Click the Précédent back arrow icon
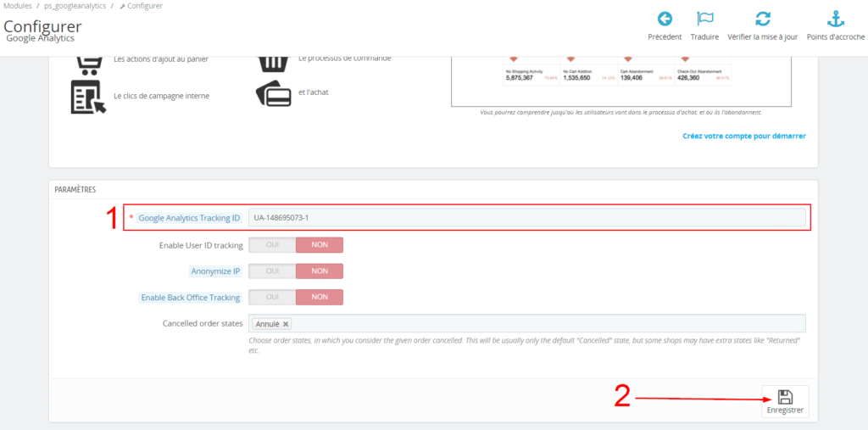 click(665, 20)
